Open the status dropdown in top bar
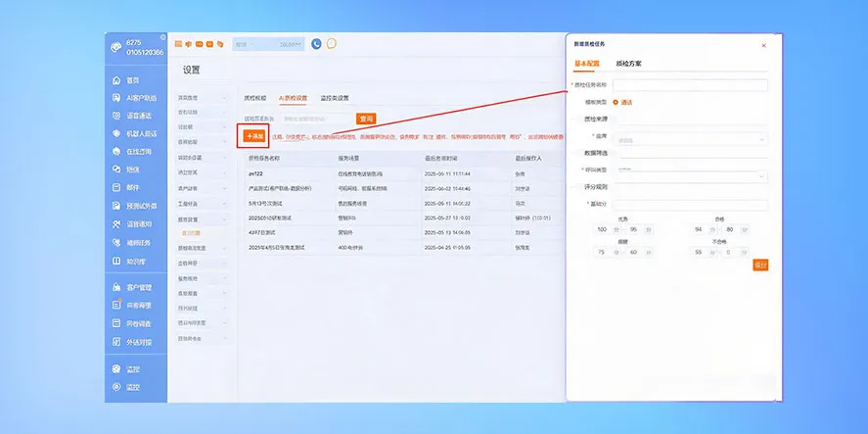 [268, 44]
